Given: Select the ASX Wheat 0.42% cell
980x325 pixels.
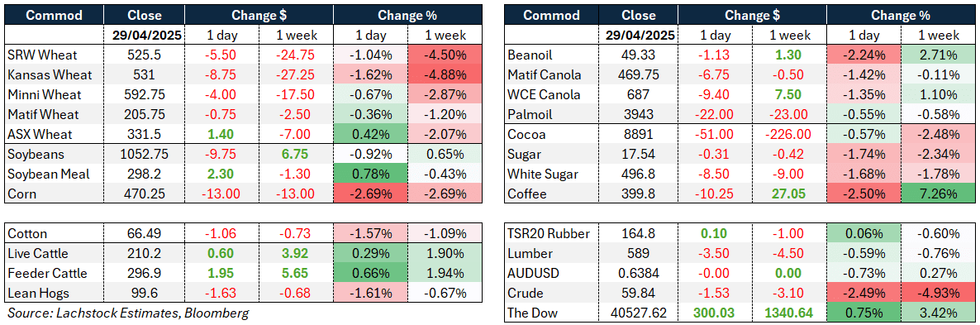Looking at the screenshot, I should (x=371, y=134).
